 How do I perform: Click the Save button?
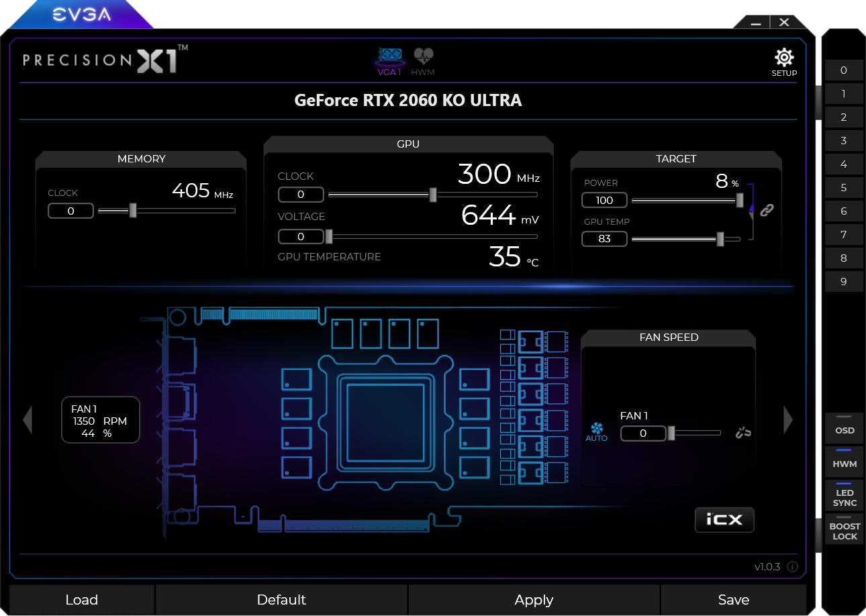click(733, 600)
